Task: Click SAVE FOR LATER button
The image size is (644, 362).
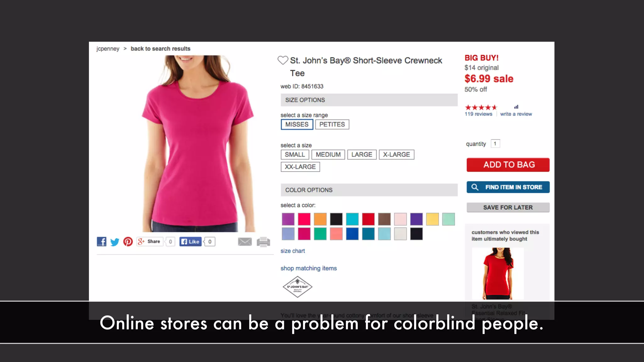Action: coord(508,207)
